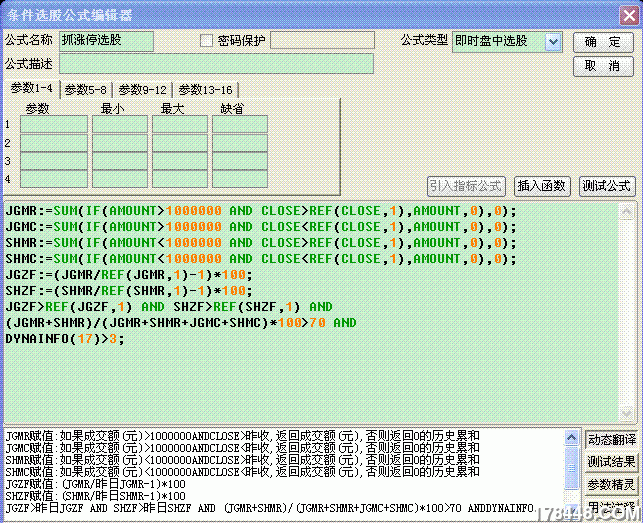Click the SHMC:= formula line
643x523 pixels.
coord(260,259)
